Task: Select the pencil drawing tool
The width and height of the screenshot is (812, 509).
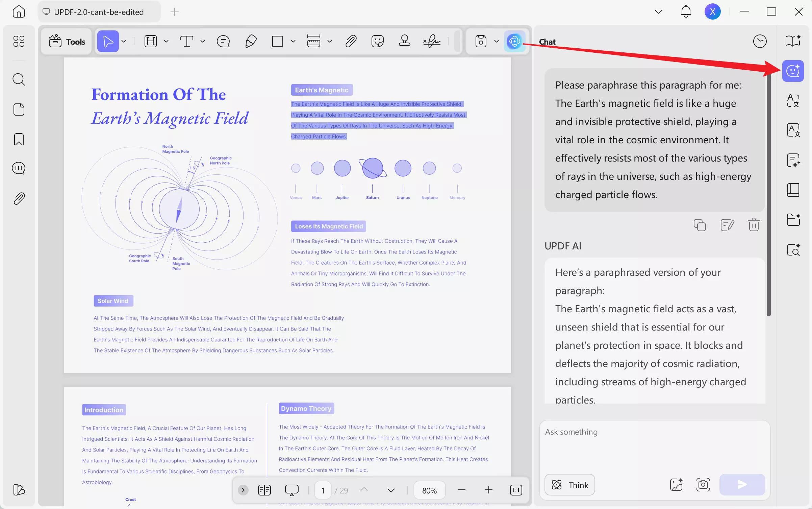Action: [x=251, y=42]
